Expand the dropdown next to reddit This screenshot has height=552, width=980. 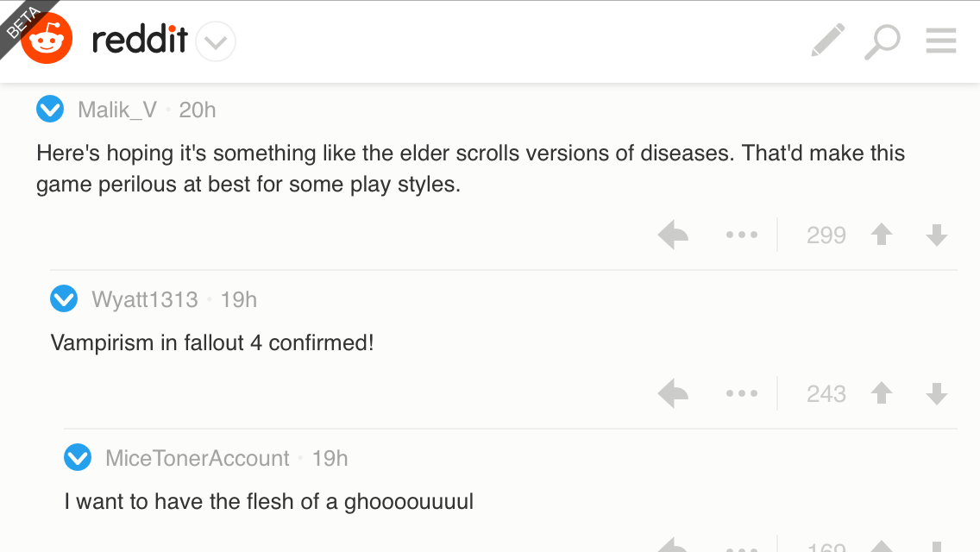pos(216,42)
